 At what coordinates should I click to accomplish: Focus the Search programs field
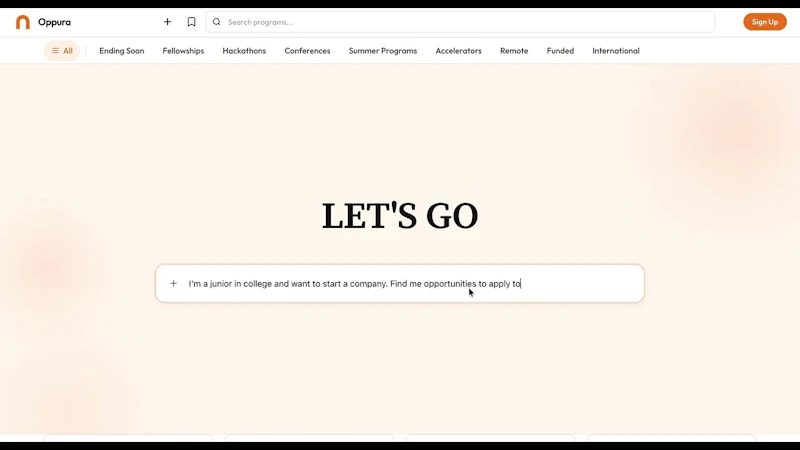[460, 22]
